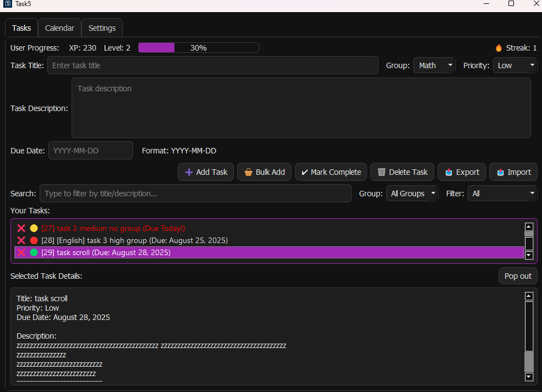Toggle the red X status on task 27
This screenshot has height=392, width=542.
point(21,228)
